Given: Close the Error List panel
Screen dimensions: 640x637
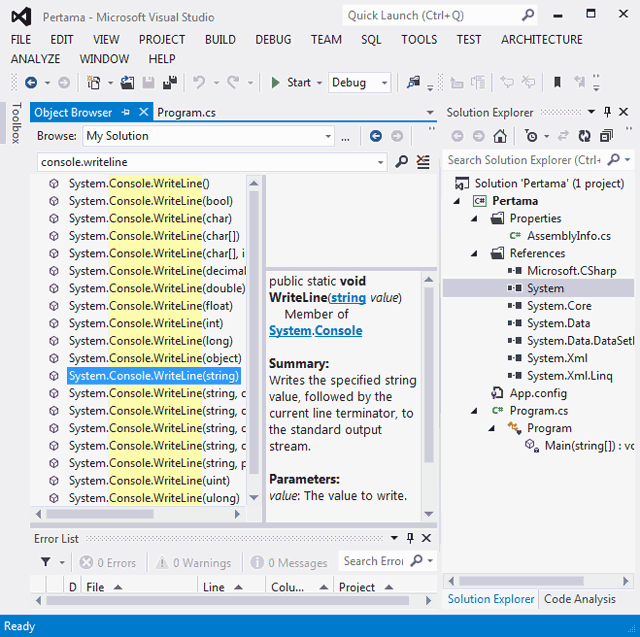Looking at the screenshot, I should point(426,538).
